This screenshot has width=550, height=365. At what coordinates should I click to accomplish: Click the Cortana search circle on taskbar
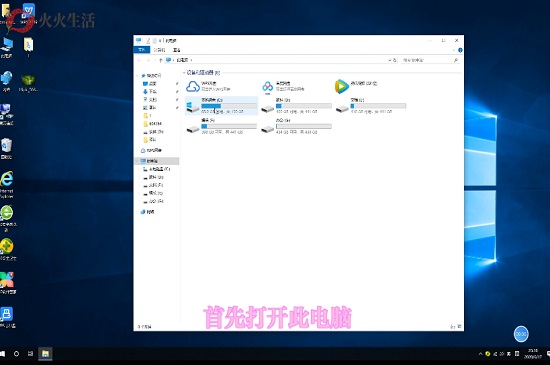click(x=16, y=353)
